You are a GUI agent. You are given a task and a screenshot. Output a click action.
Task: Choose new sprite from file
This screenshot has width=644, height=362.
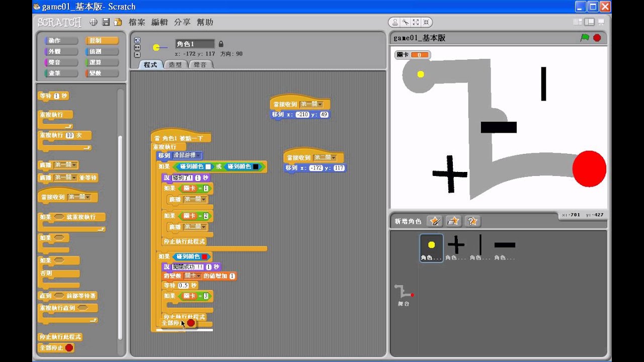454,221
